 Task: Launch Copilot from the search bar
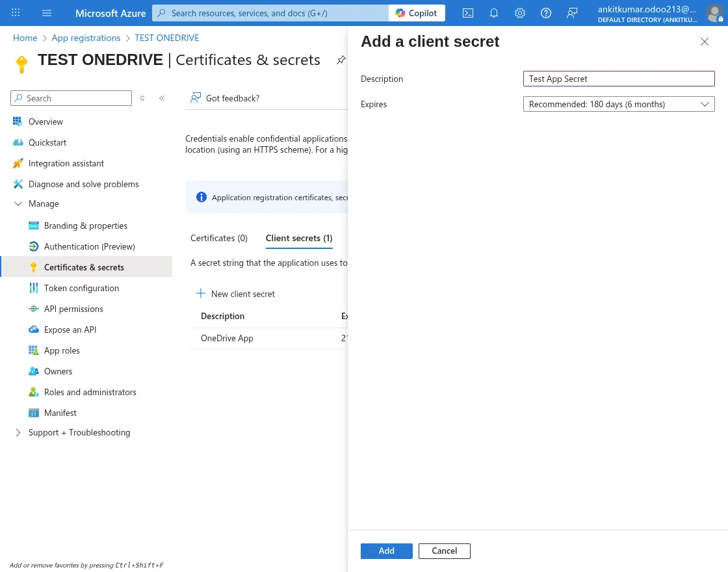(x=416, y=13)
